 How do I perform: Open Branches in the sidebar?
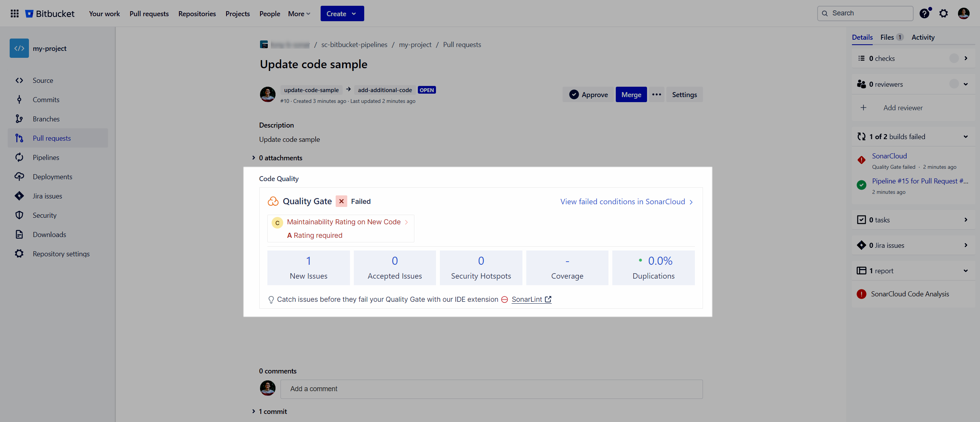[58, 119]
